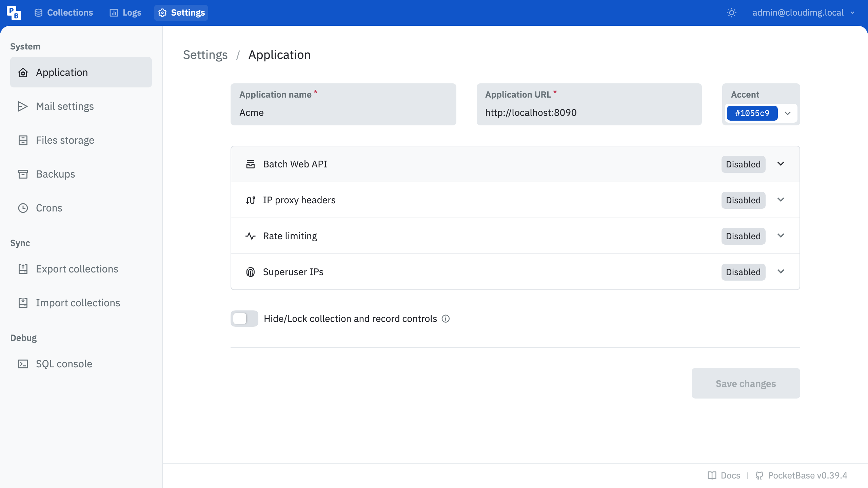The width and height of the screenshot is (868, 488).
Task: Open the SQL console
Action: [81, 364]
